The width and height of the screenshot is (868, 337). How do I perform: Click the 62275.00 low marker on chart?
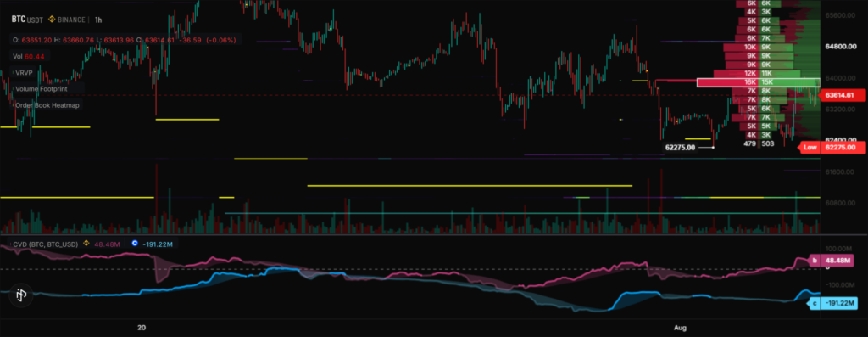(x=680, y=148)
